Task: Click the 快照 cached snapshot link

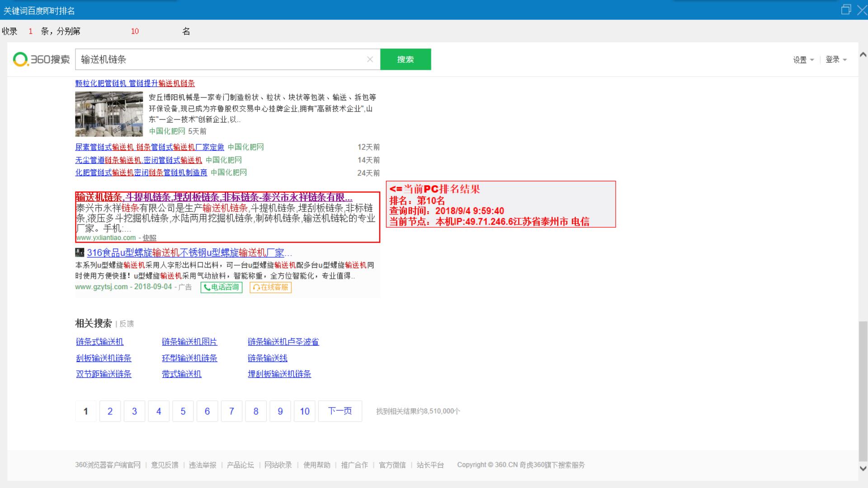Action: coord(149,238)
